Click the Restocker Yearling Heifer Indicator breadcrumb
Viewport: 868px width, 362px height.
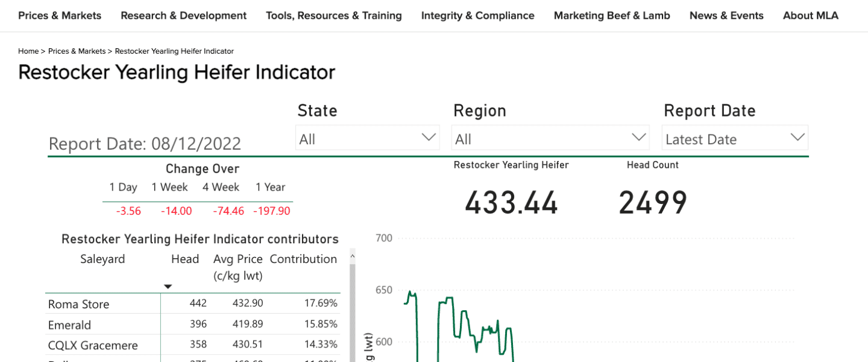click(x=174, y=51)
